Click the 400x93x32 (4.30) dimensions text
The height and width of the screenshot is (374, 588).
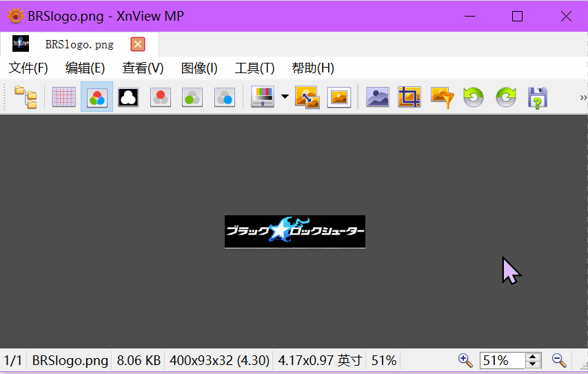[x=219, y=360]
